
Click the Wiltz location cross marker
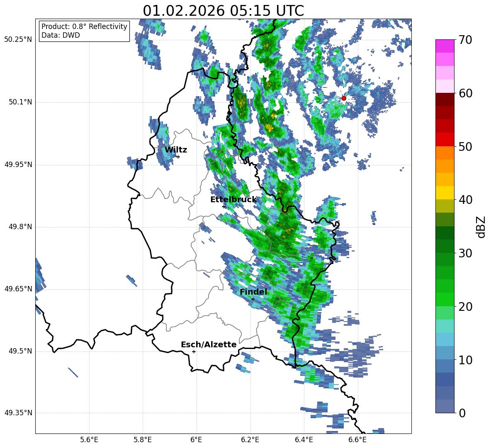tap(178, 157)
